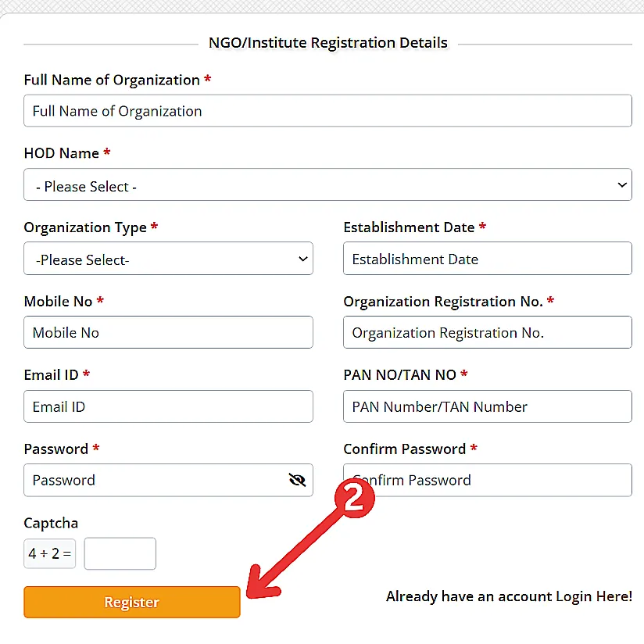644x644 pixels.
Task: Click the 4 + 2 captcha label
Action: (x=49, y=553)
